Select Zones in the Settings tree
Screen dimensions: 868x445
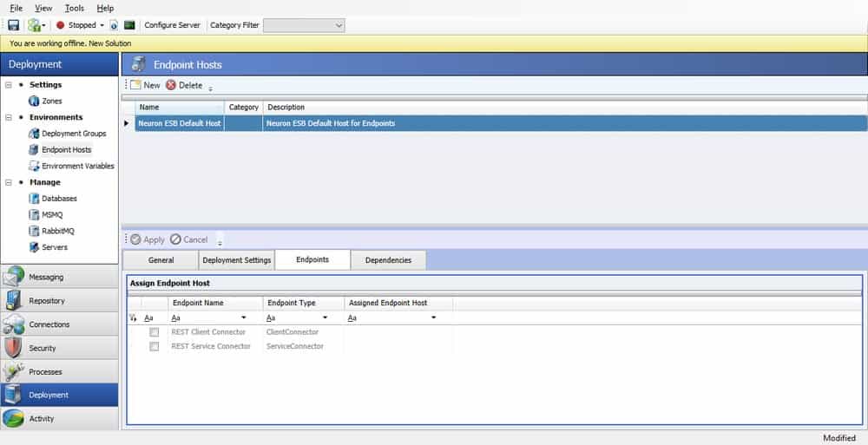coord(51,101)
